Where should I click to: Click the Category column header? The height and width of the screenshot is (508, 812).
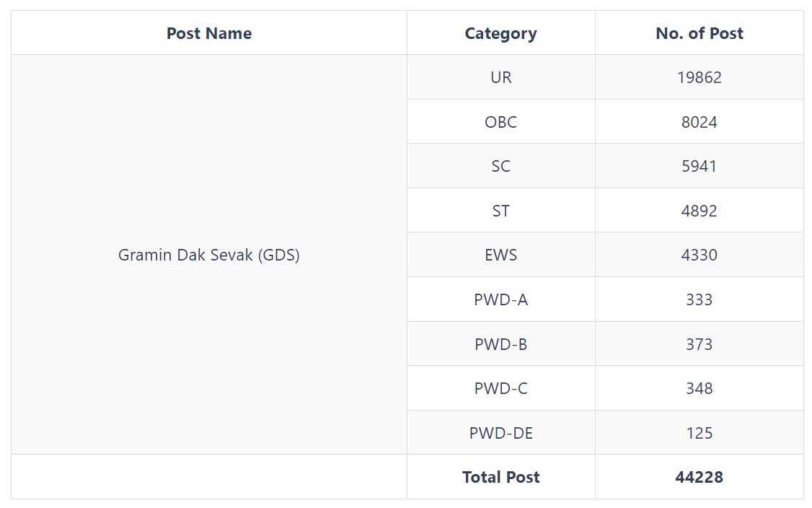(500, 33)
